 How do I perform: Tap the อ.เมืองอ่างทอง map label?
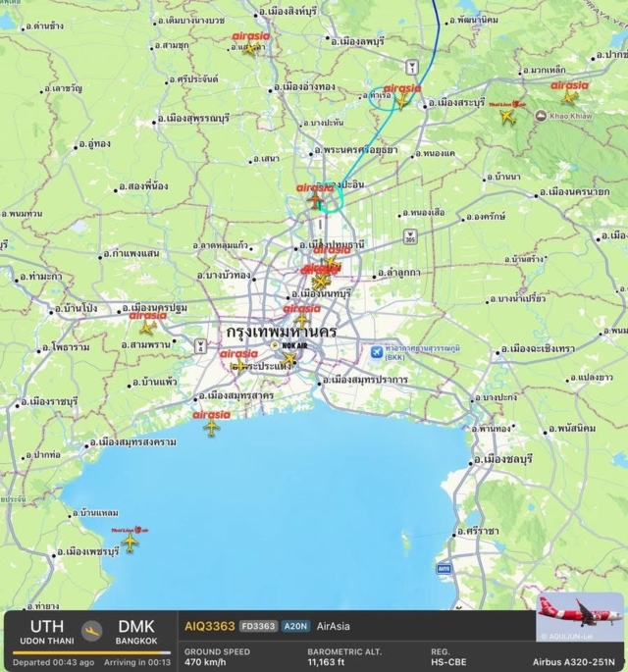(304, 86)
